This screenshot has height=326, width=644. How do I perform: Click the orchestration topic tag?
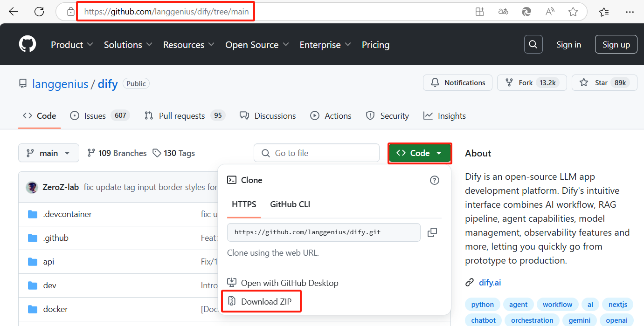coord(532,320)
